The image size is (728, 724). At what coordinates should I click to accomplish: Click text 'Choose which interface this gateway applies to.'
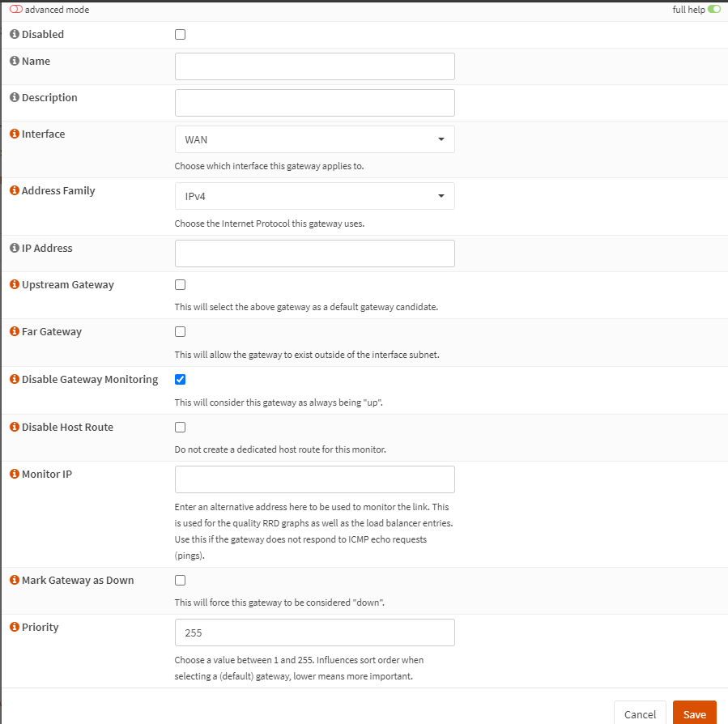(x=270, y=166)
